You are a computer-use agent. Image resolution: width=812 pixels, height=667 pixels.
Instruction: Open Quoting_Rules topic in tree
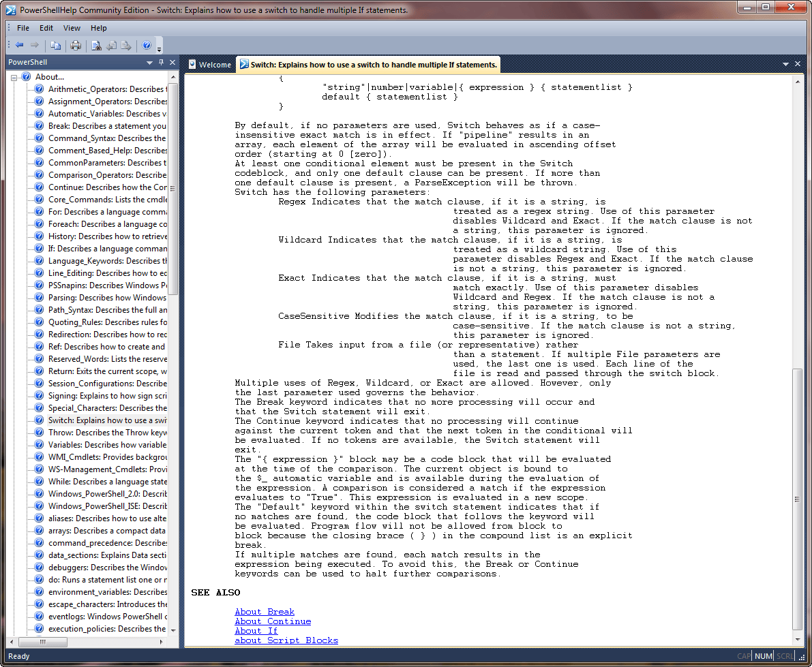pyautogui.click(x=108, y=322)
